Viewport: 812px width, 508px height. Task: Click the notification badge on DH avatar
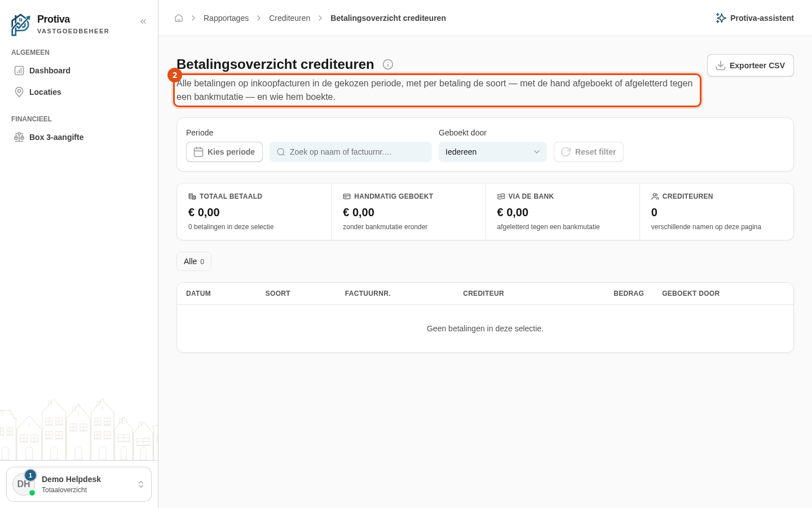pyautogui.click(x=30, y=475)
